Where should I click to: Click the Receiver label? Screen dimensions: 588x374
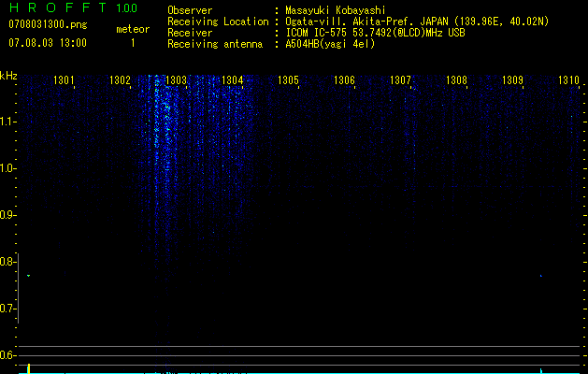pyautogui.click(x=190, y=33)
